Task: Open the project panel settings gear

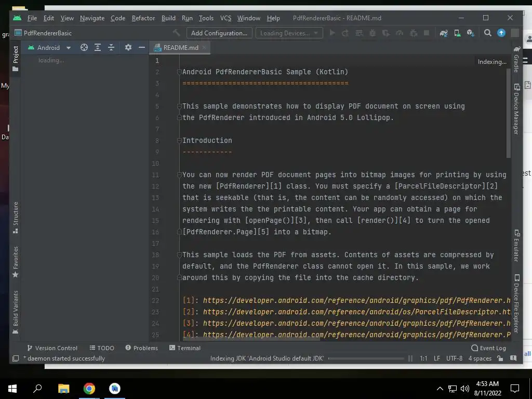Action: 128,47
